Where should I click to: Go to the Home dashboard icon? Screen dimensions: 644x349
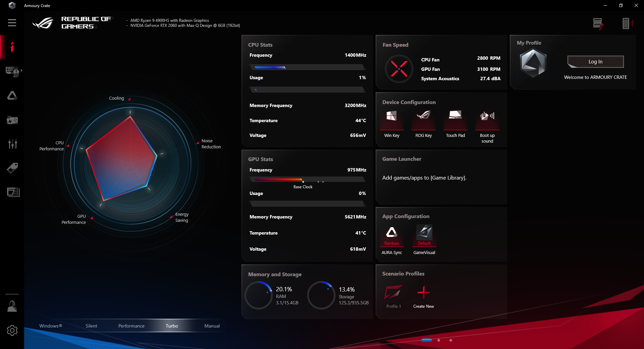(12, 47)
